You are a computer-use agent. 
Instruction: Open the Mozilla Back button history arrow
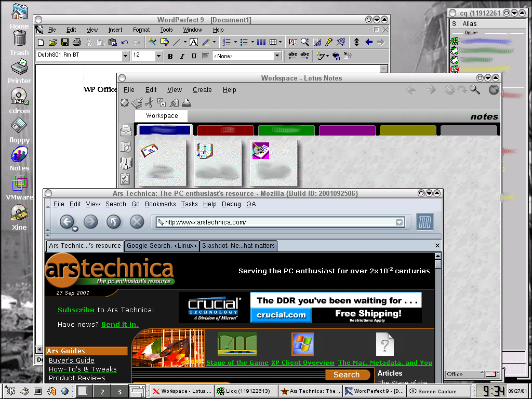click(75, 229)
